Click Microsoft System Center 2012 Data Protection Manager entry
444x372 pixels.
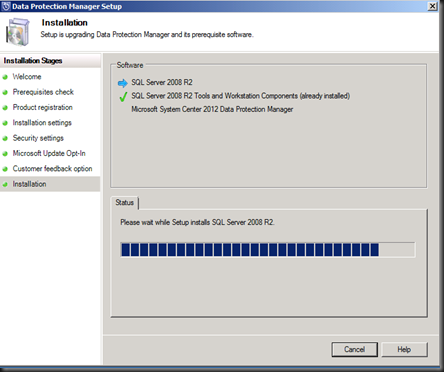212,109
